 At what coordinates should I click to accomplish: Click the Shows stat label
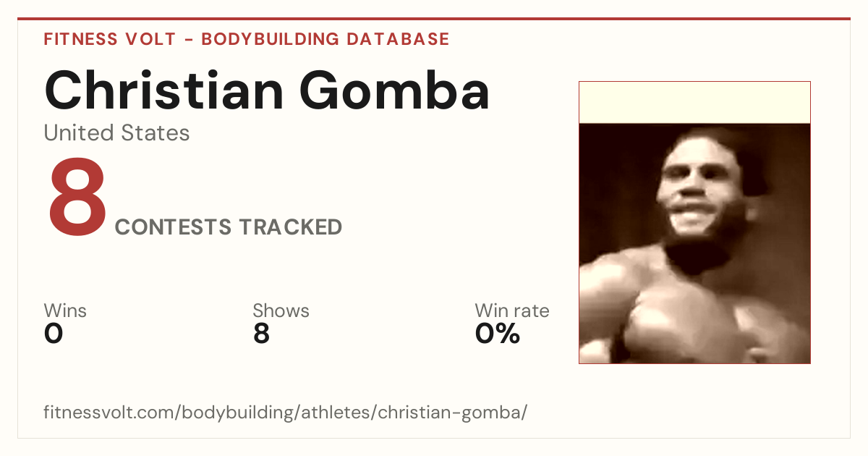point(281,311)
